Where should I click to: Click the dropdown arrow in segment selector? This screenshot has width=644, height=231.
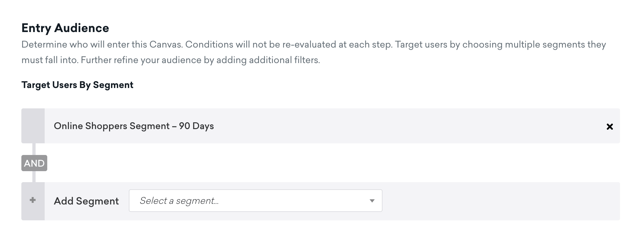point(372,201)
